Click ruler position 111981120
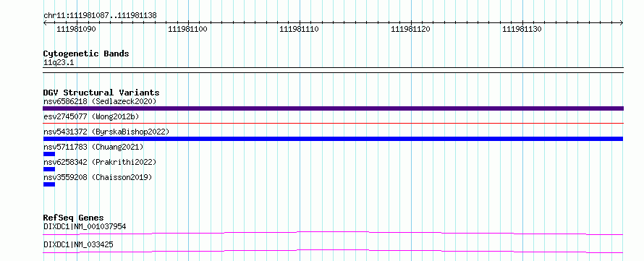The image size is (644, 261). (410, 29)
